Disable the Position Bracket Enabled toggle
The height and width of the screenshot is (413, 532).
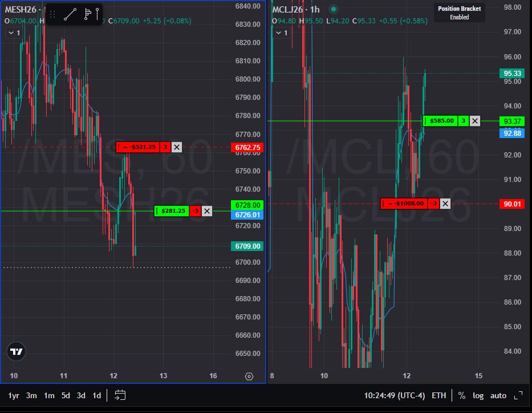point(459,13)
